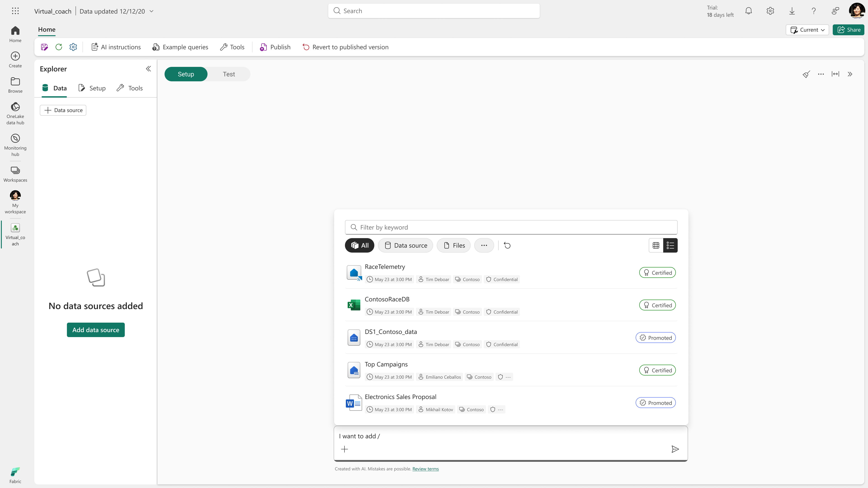This screenshot has width=868, height=488.
Task: Open the Review terms link
Action: click(x=425, y=469)
